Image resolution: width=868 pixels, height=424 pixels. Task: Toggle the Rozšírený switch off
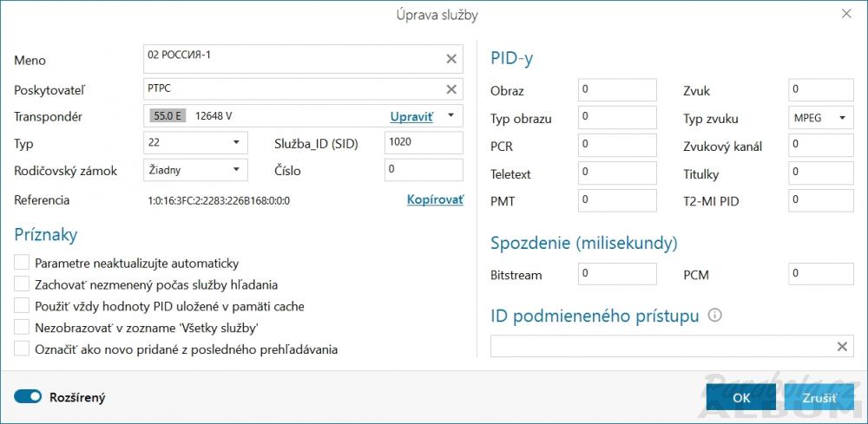(28, 397)
